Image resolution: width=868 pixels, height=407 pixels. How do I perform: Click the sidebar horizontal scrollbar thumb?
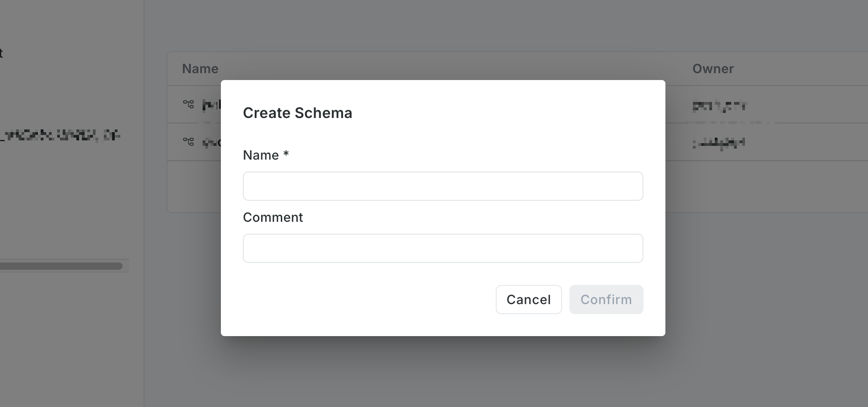tap(61, 266)
